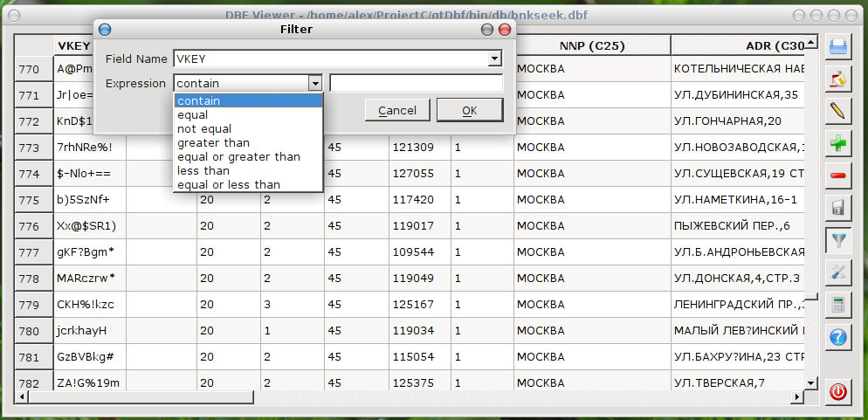Viewport: 868px width, 420px height.
Task: Click the red power quit icon
Action: coord(838,392)
